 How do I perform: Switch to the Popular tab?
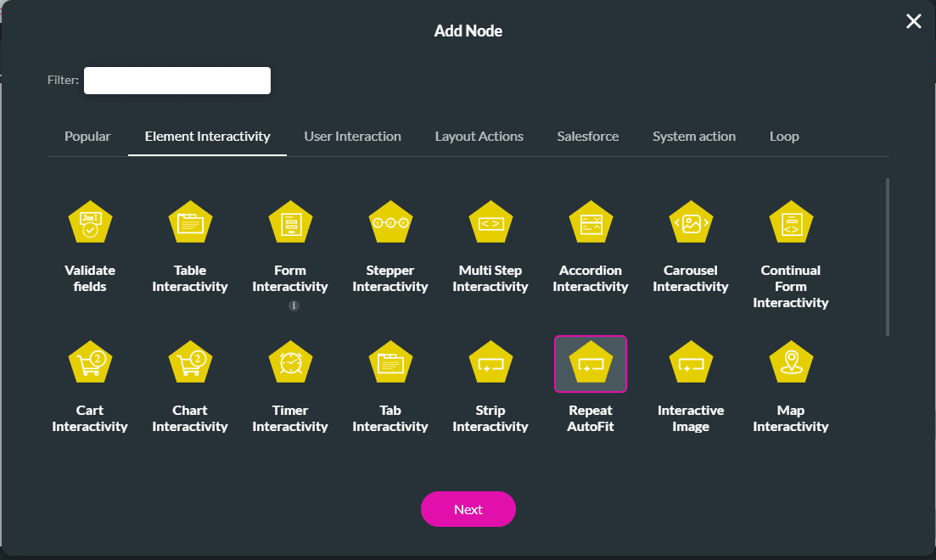(87, 136)
